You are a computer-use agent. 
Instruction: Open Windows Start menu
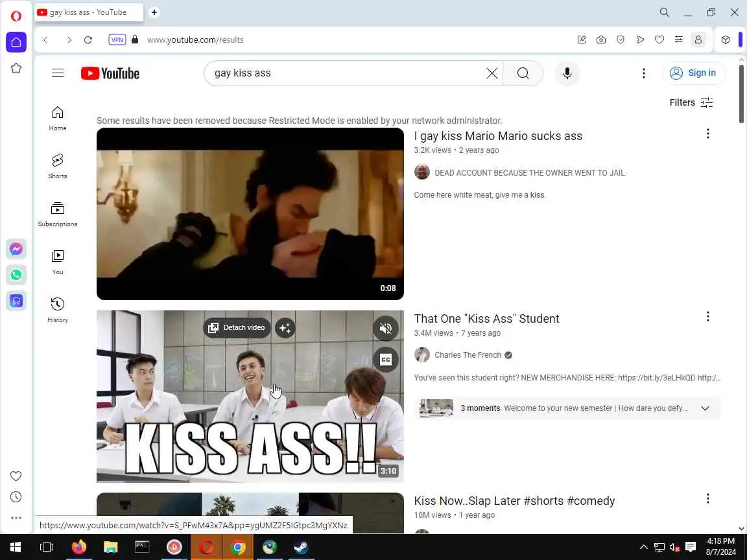[x=16, y=547]
